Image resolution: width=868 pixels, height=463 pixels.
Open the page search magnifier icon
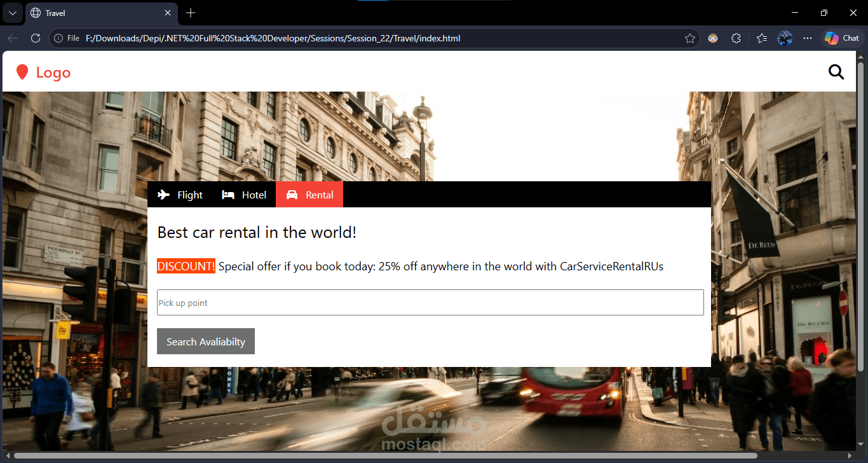coord(836,73)
